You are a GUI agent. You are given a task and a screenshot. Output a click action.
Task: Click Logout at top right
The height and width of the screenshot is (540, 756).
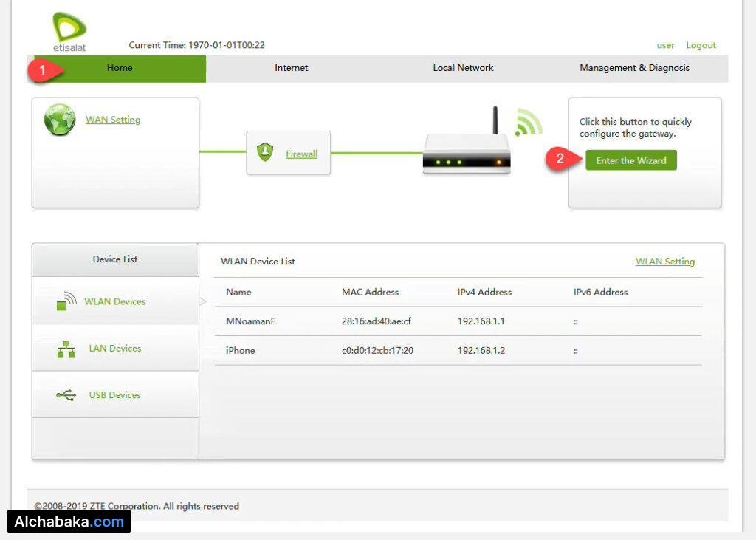coord(700,45)
